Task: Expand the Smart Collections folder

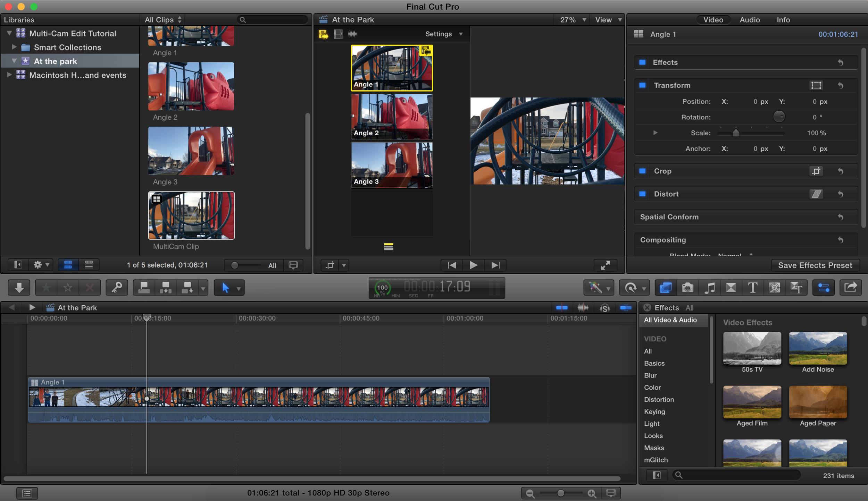Action: click(x=14, y=47)
